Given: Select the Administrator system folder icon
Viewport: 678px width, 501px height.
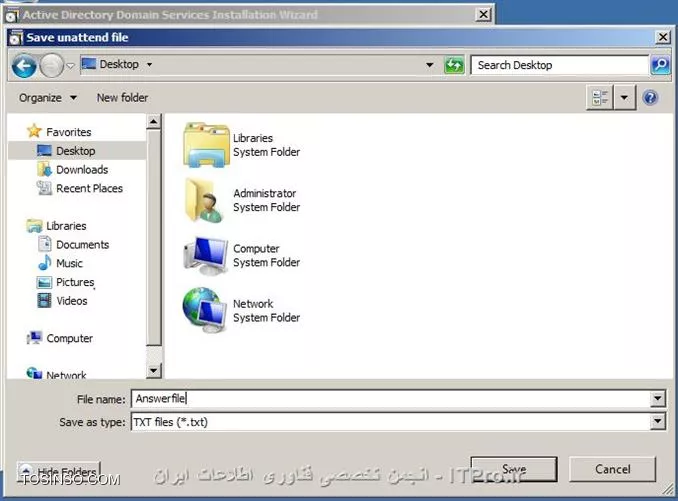Looking at the screenshot, I should pos(205,200).
